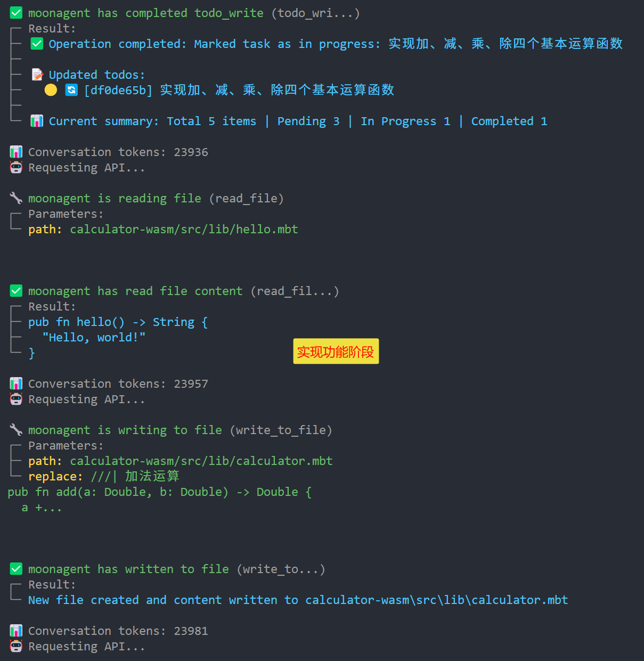Click the yellow 实现功能阶段 annotation label
644x661 pixels.
click(x=336, y=352)
